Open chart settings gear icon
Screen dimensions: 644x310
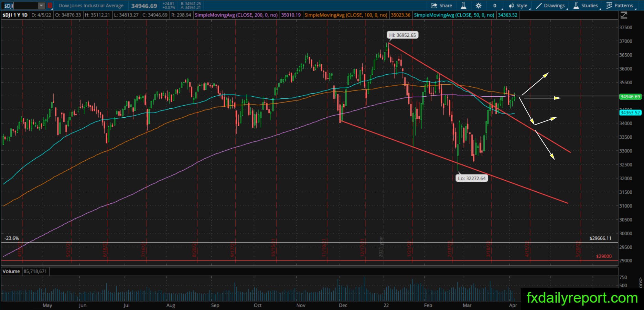click(479, 6)
